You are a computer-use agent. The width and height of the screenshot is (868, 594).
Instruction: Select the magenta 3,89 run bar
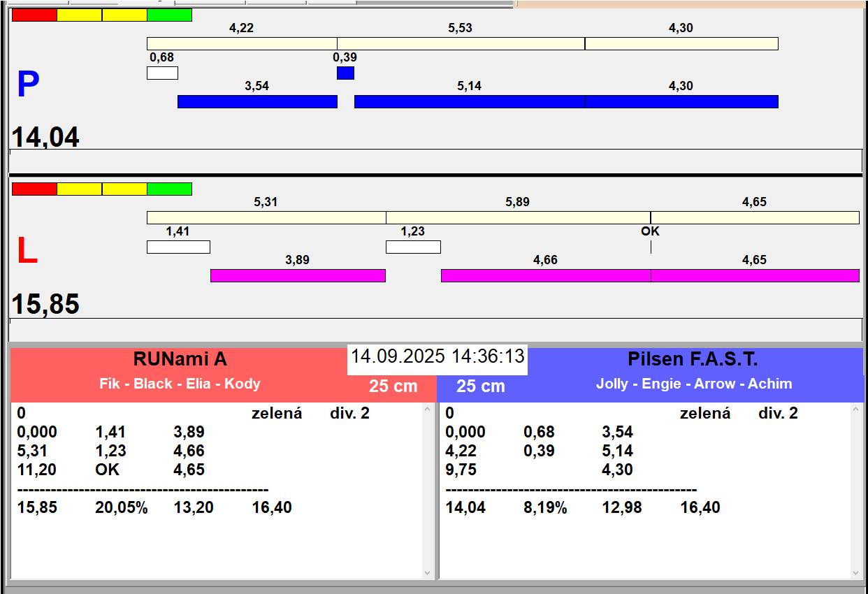click(x=298, y=275)
